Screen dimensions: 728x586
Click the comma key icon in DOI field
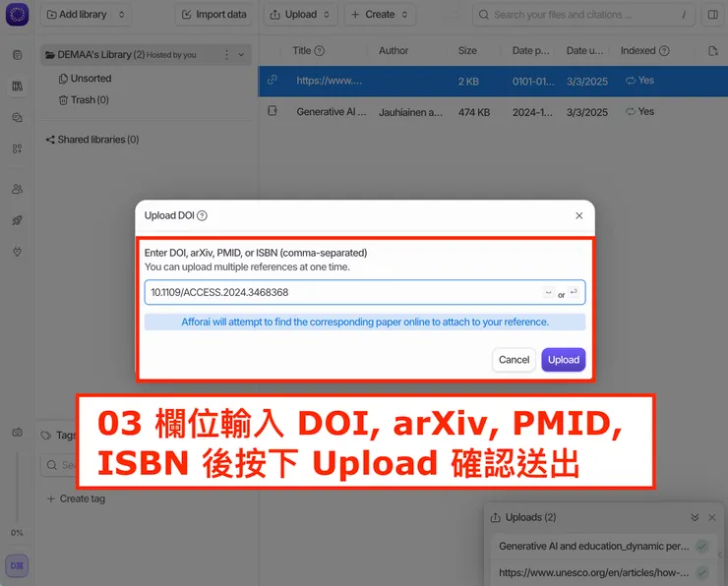548,292
